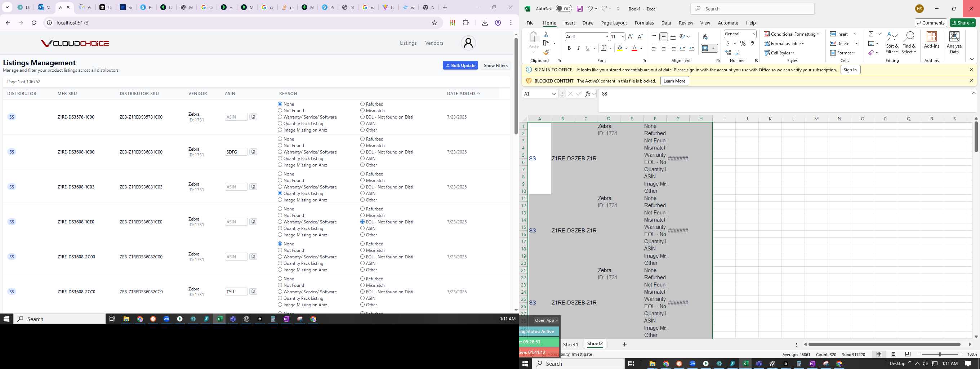Screen dimensions: 980x369
Task: Click the Excel zoom slider handle
Action: tap(940, 354)
